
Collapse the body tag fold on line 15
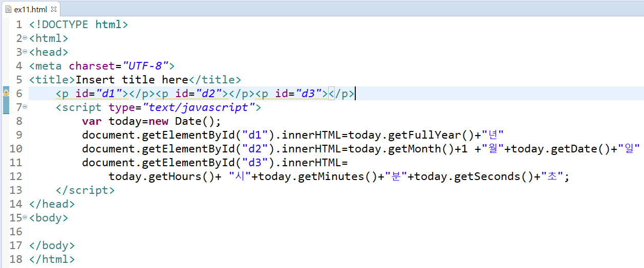(25, 217)
